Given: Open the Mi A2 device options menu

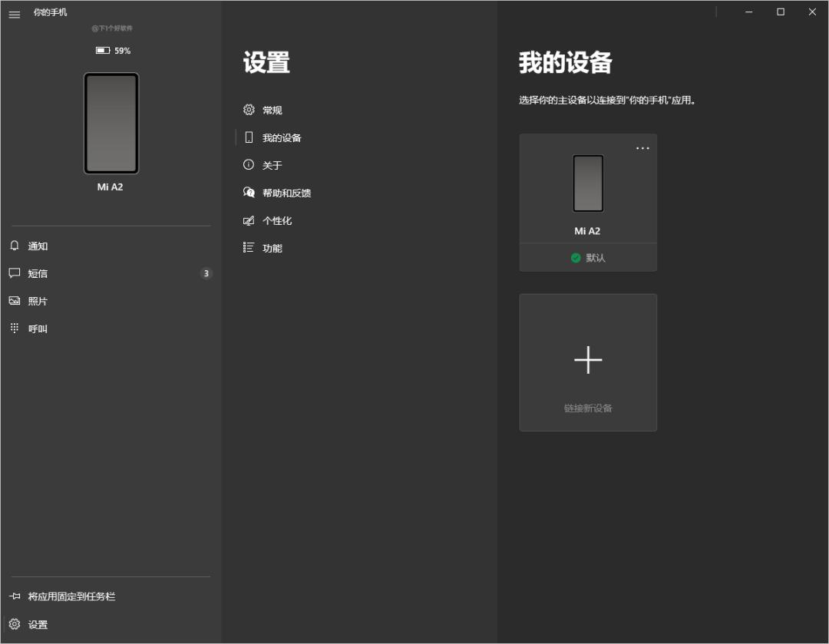Looking at the screenshot, I should pyautogui.click(x=642, y=147).
